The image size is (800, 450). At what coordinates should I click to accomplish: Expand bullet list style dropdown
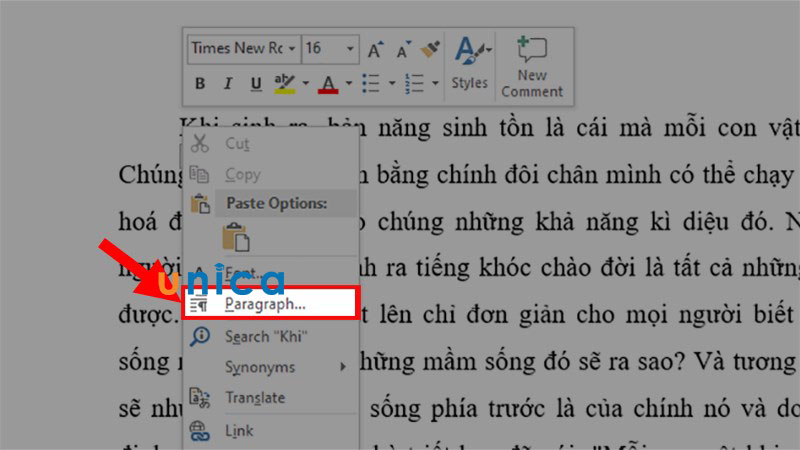392,83
